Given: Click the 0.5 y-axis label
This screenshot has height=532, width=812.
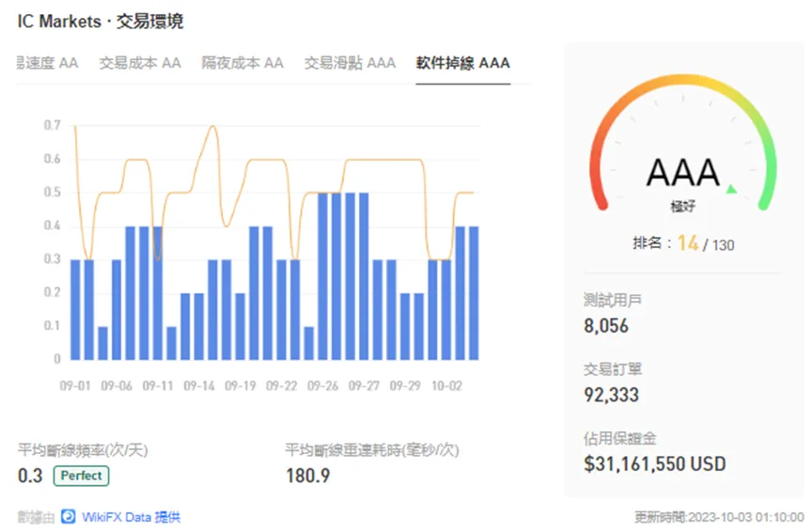Looking at the screenshot, I should 52,192.
